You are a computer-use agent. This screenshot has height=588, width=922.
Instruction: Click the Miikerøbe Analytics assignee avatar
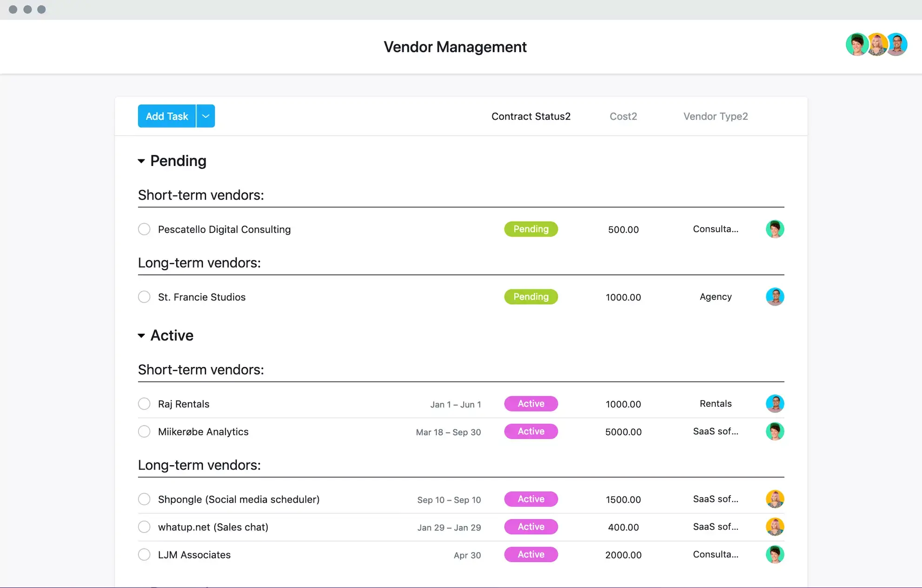(x=775, y=431)
